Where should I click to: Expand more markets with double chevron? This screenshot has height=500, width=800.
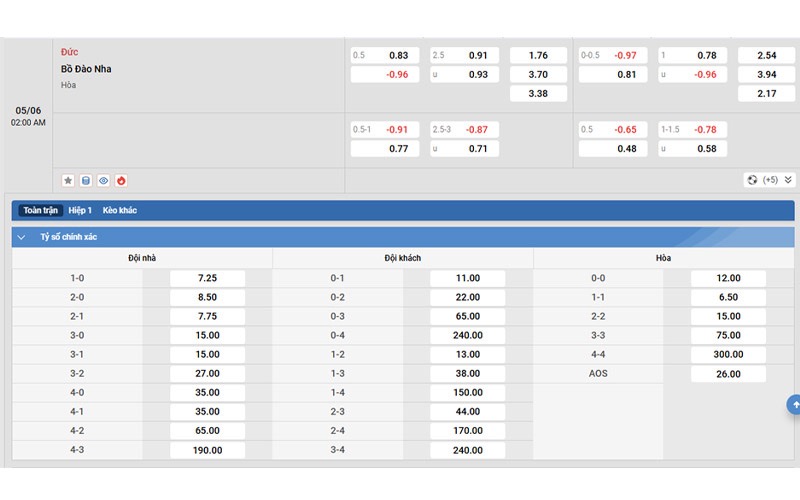click(x=788, y=180)
